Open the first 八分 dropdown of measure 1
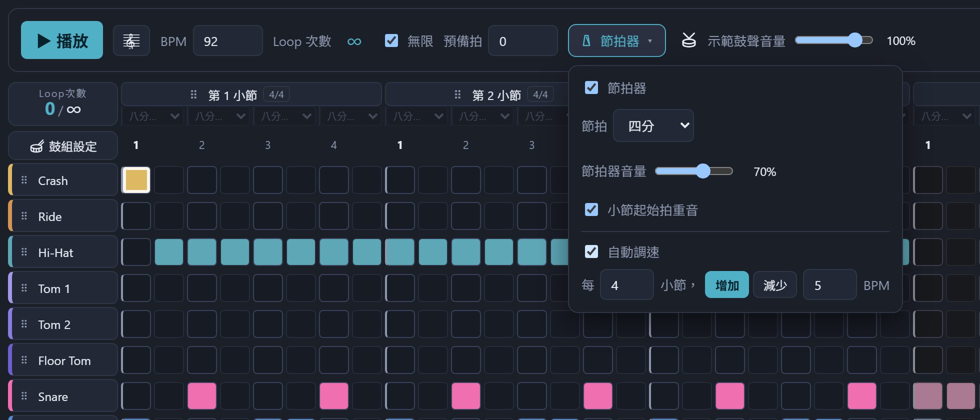 tap(153, 116)
